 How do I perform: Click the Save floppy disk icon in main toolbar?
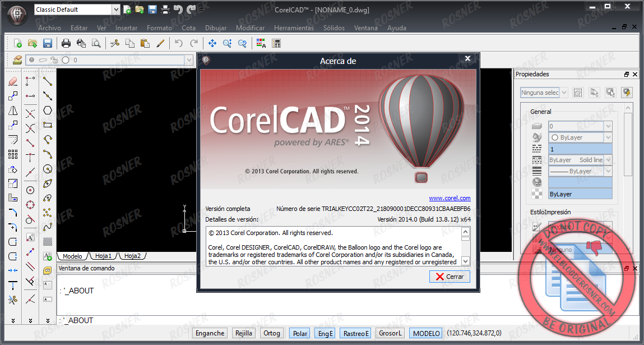pos(47,43)
